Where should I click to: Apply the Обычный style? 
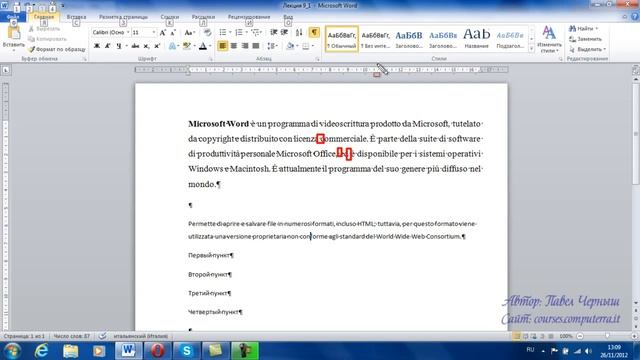(x=342, y=39)
